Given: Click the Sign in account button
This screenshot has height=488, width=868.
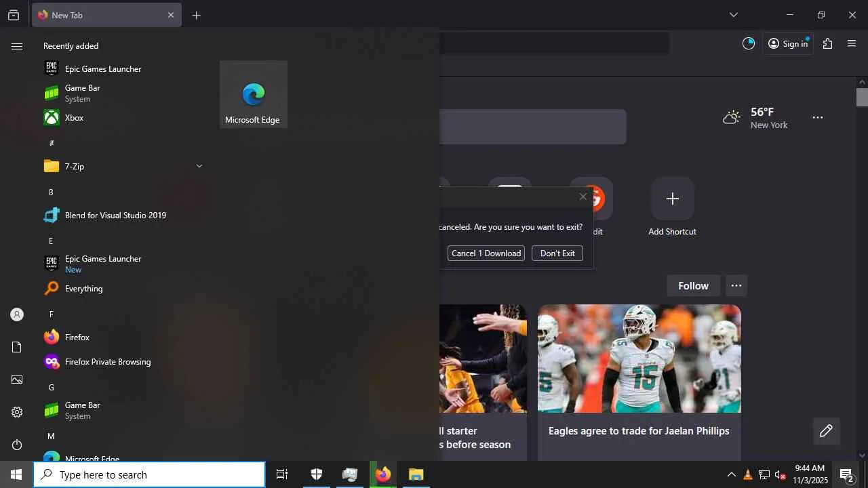Looking at the screenshot, I should coord(788,43).
